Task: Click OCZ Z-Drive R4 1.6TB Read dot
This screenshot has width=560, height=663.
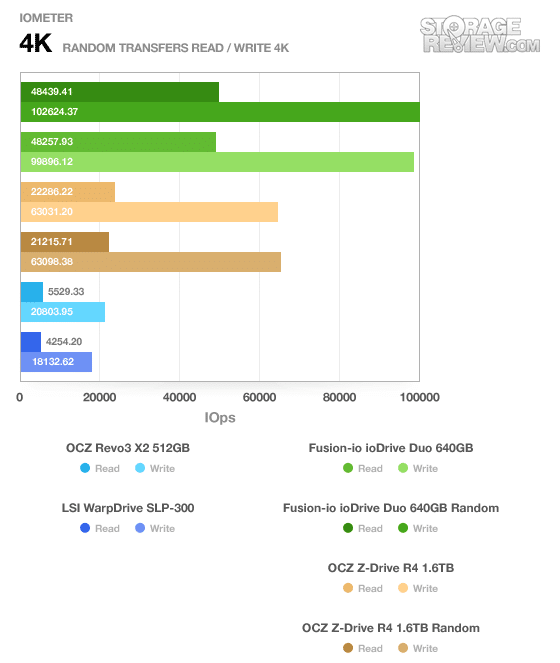Action: 348,588
